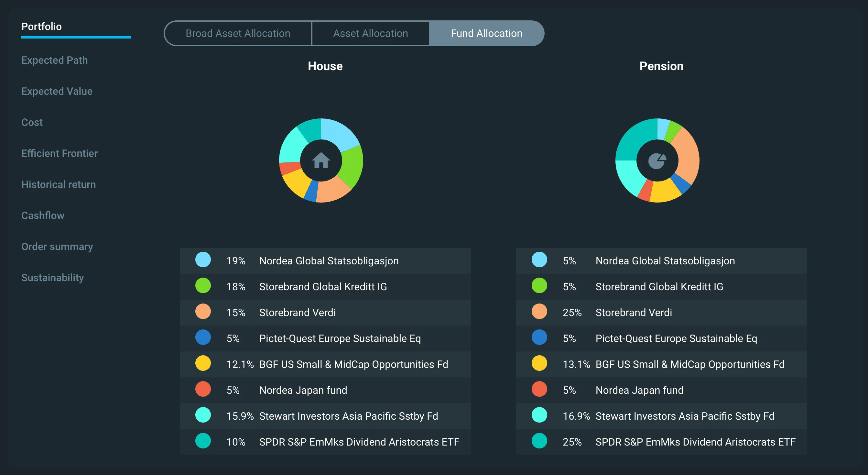The image size is (868, 475).
Task: Click Pension light-blue Nordea Global Statsobligasjon swatch
Action: click(539, 260)
